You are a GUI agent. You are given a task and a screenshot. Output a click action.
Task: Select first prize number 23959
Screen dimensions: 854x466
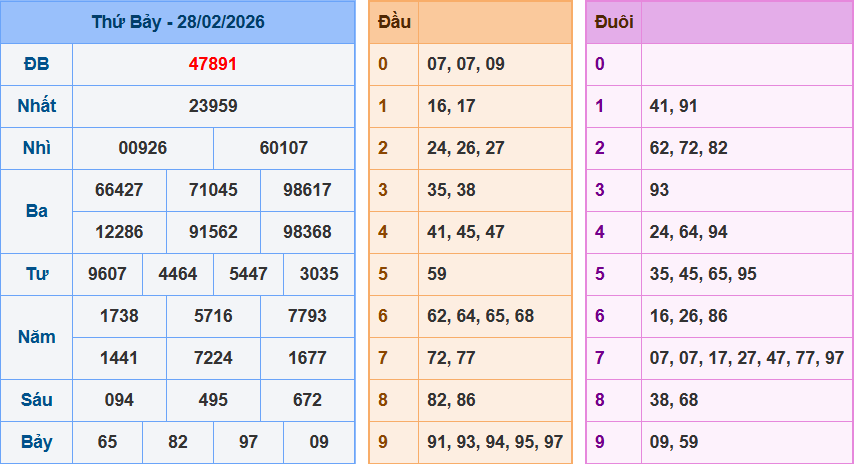tap(213, 106)
